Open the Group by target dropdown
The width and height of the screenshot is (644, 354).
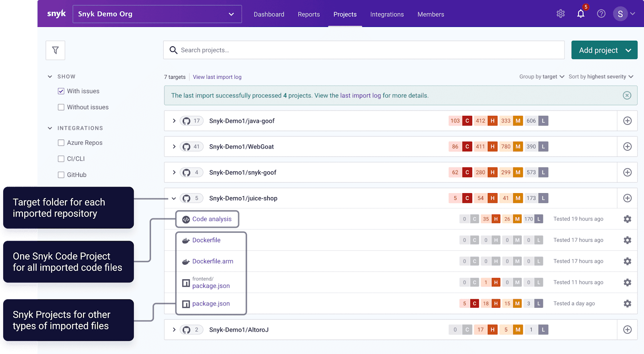542,76
